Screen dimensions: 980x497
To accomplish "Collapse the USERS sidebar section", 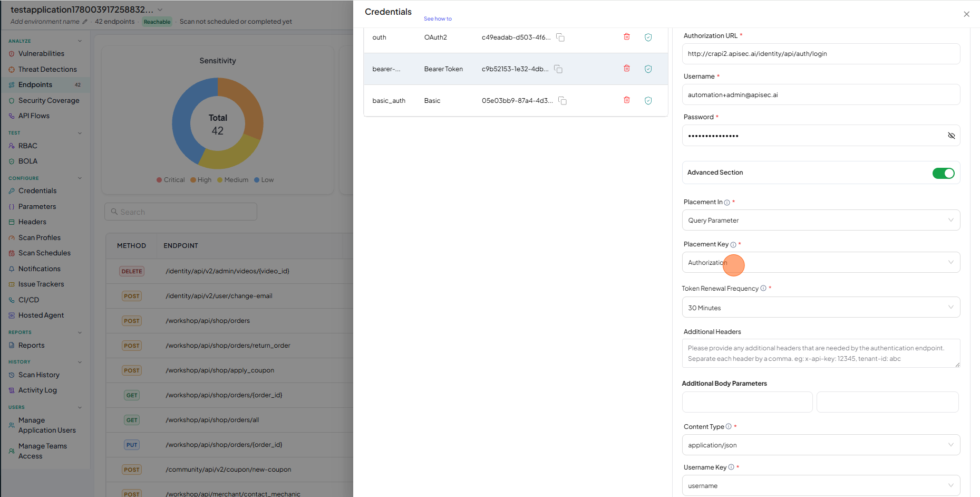I will (x=80, y=407).
